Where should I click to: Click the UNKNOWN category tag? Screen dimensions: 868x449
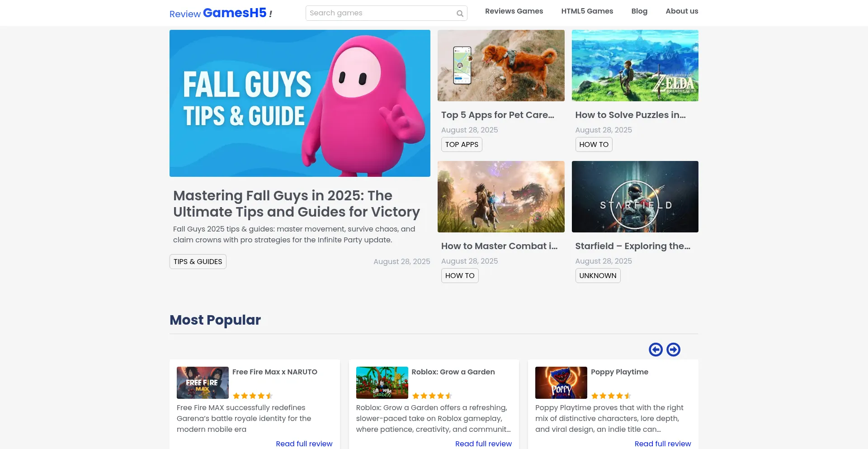(x=598, y=275)
